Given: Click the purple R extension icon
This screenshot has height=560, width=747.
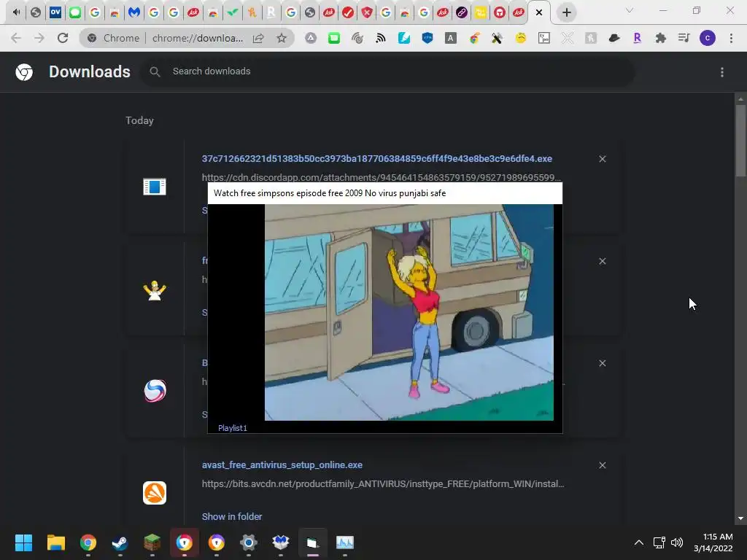Looking at the screenshot, I should click(637, 38).
